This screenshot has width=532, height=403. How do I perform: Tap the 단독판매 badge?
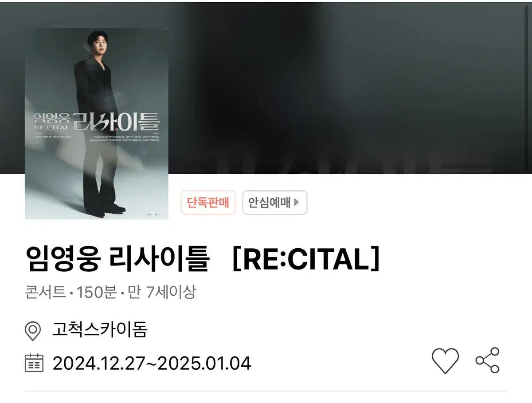tap(208, 203)
